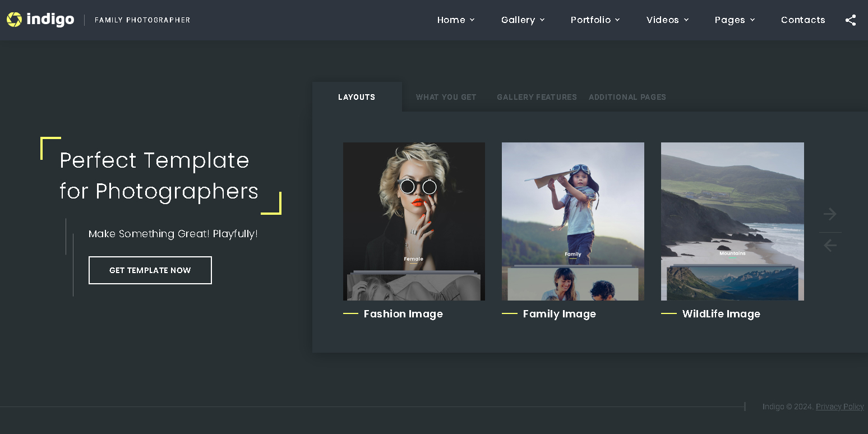Screen dimensions: 868x434
Task: Switch to the WHAT YOU GET tab
Action: [446, 97]
